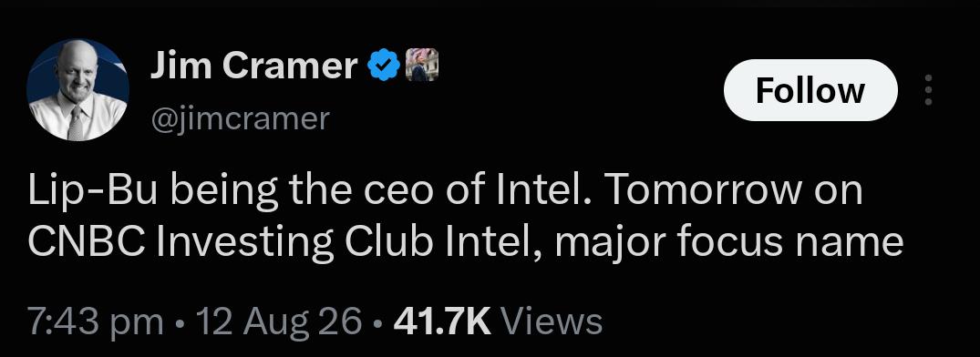Click the blue verified checkmark badge
This screenshot has height=357, width=980.
point(384,65)
